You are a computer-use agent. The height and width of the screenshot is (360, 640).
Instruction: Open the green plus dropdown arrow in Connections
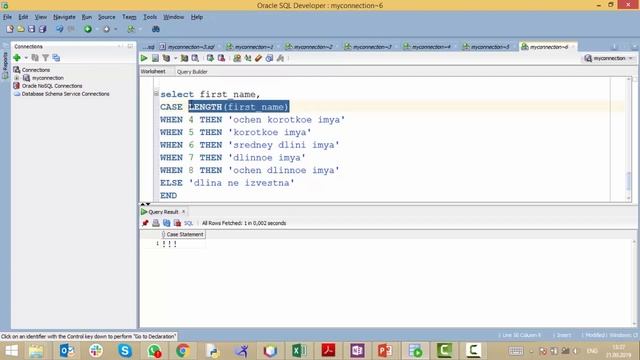(26, 58)
